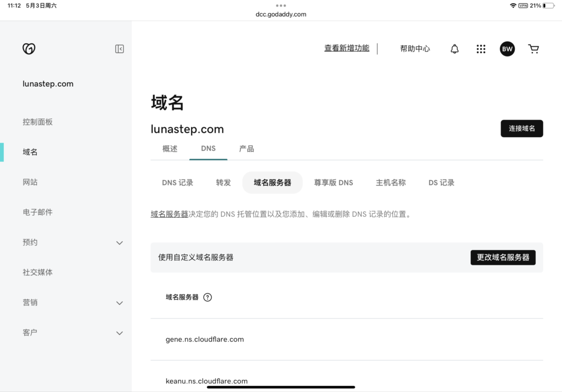Viewport: 562px width, 392px height.
Task: Switch to the 产品 tab
Action: click(x=246, y=149)
